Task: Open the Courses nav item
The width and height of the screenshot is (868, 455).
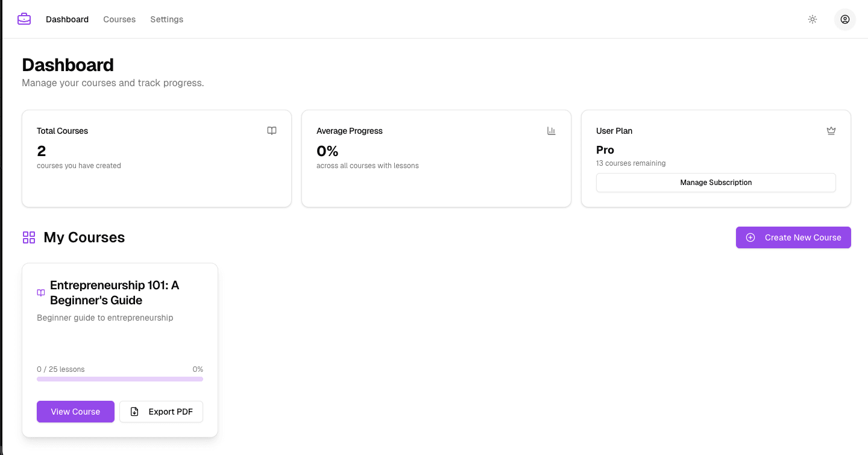Action: point(119,19)
